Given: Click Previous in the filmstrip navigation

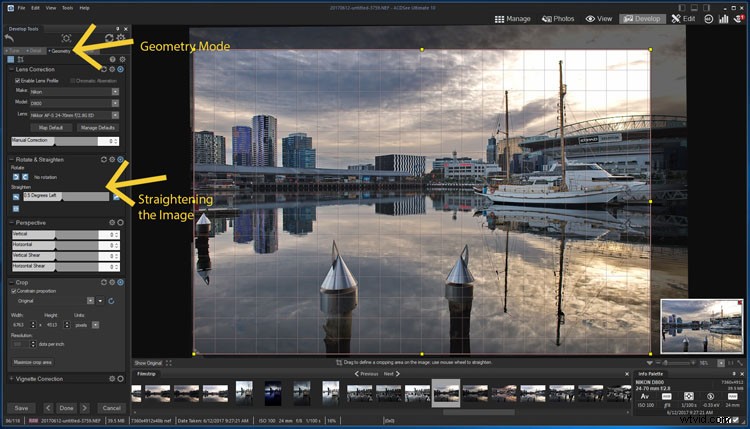Looking at the screenshot, I should coord(366,374).
